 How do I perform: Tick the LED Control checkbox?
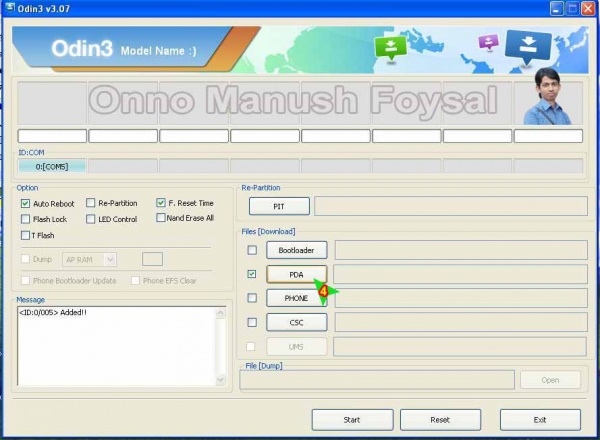[x=91, y=219]
